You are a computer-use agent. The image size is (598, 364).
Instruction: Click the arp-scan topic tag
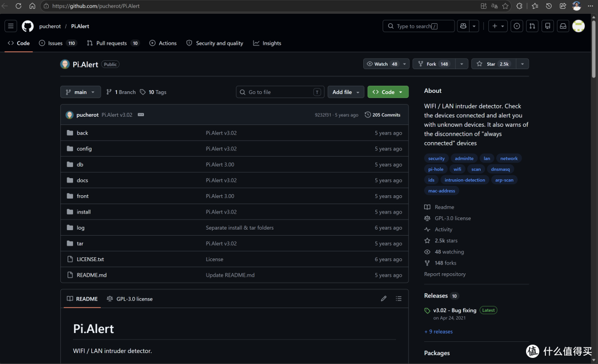(504, 180)
